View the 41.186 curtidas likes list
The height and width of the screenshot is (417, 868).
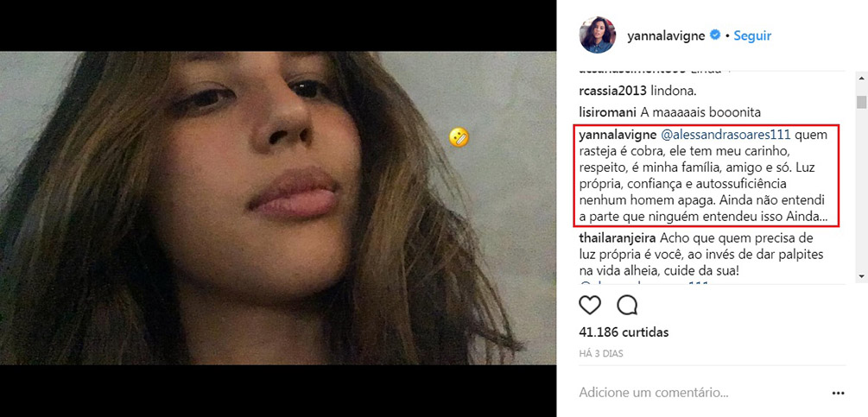pos(624,332)
